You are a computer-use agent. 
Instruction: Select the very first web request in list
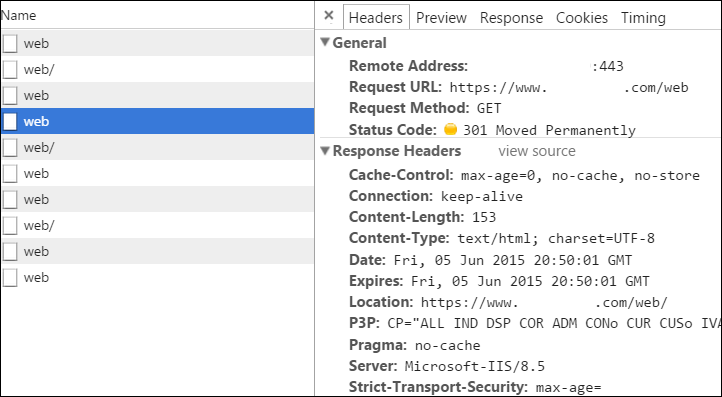pos(157,43)
